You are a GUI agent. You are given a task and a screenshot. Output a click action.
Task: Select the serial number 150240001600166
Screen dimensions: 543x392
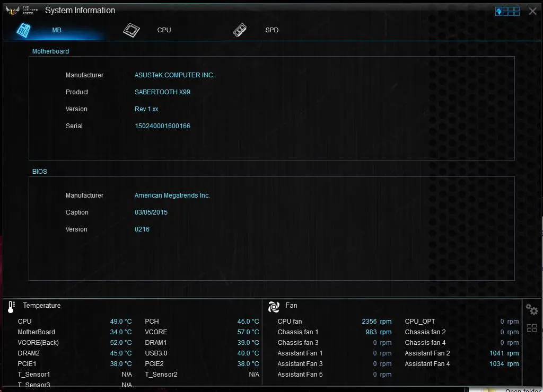click(x=162, y=126)
